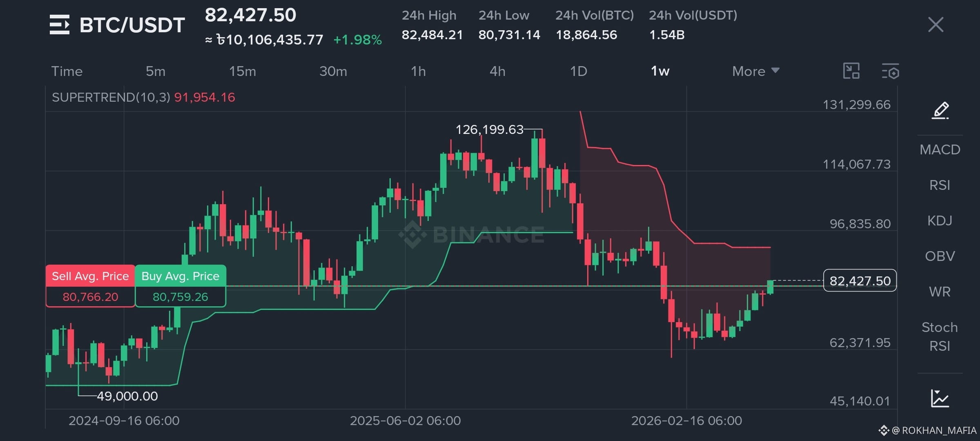Expand the More timeframes dropdown
This screenshot has width=980, height=441.
click(756, 71)
